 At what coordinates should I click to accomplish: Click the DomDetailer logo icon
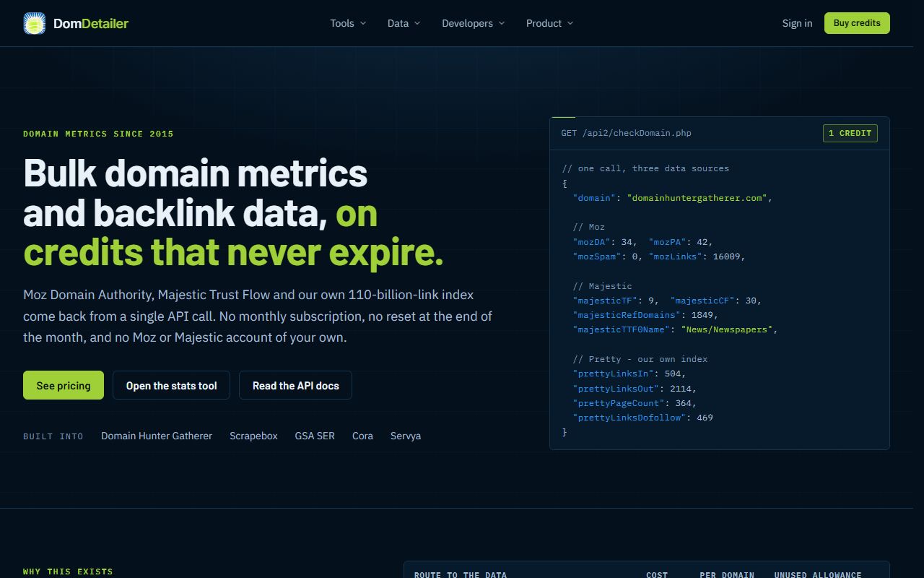click(34, 23)
